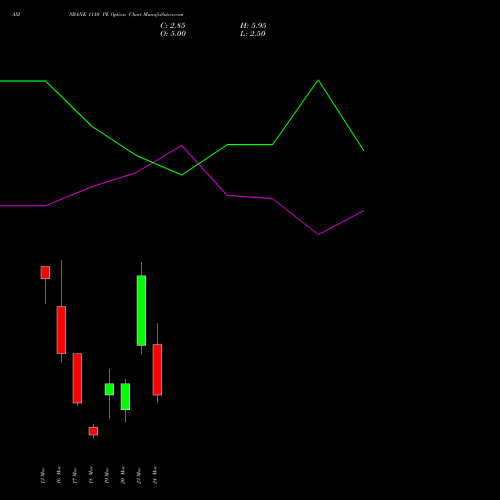Click the highest peak of the green line

(318, 80)
